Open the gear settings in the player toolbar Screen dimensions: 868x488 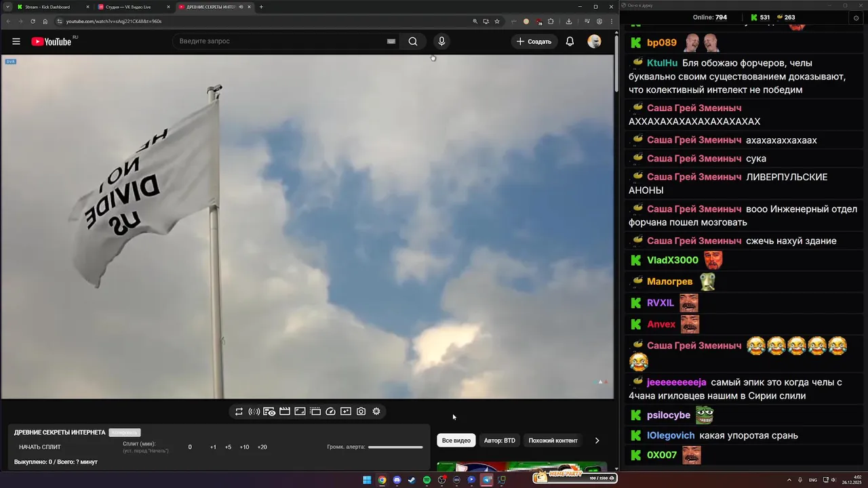[x=376, y=411]
